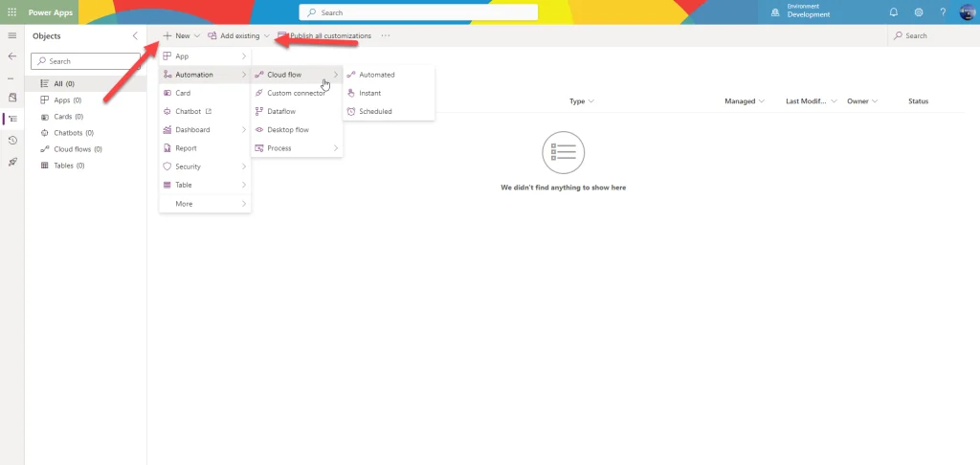Open the overview page icon in rail
This screenshot has height=465, width=980.
12,98
